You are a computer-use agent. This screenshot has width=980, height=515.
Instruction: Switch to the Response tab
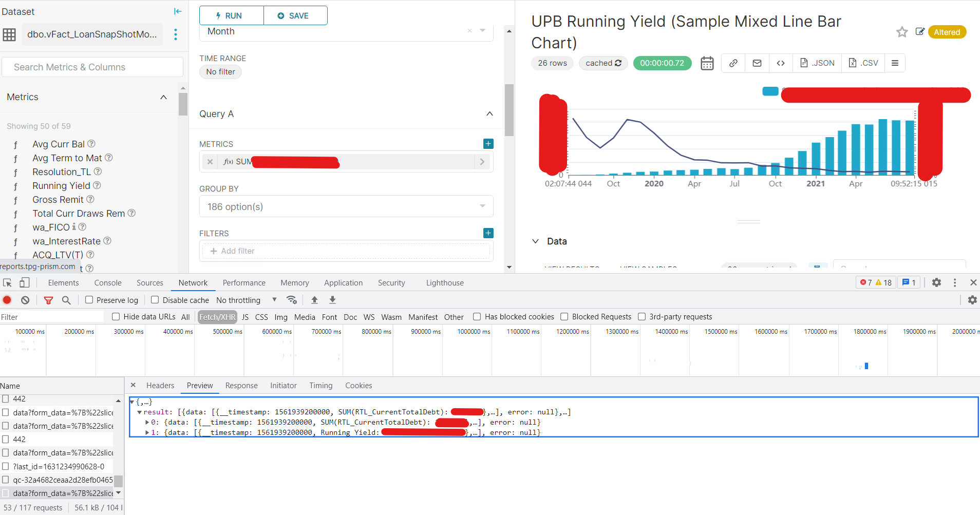pyautogui.click(x=241, y=385)
